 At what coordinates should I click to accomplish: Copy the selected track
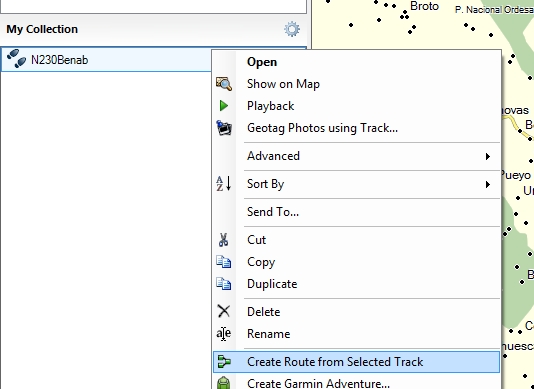coord(357,262)
